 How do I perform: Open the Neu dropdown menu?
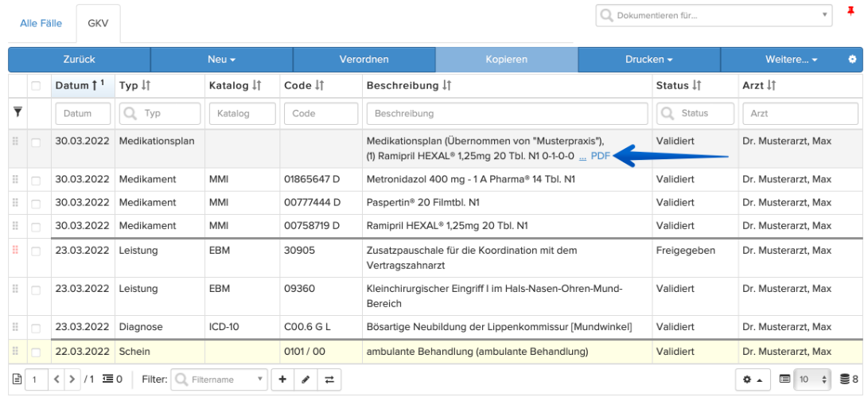tap(221, 59)
